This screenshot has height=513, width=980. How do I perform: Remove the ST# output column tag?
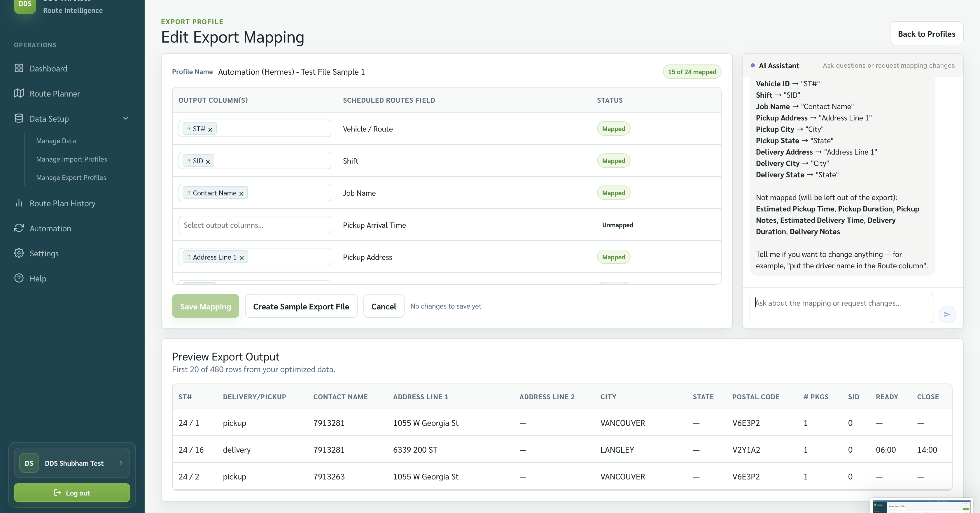pyautogui.click(x=210, y=130)
